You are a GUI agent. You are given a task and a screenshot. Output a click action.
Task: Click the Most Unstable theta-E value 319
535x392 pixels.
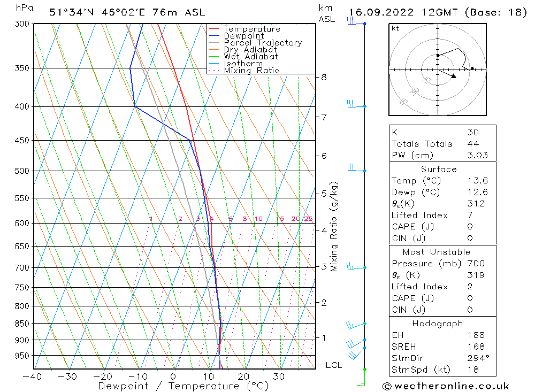[476, 275]
